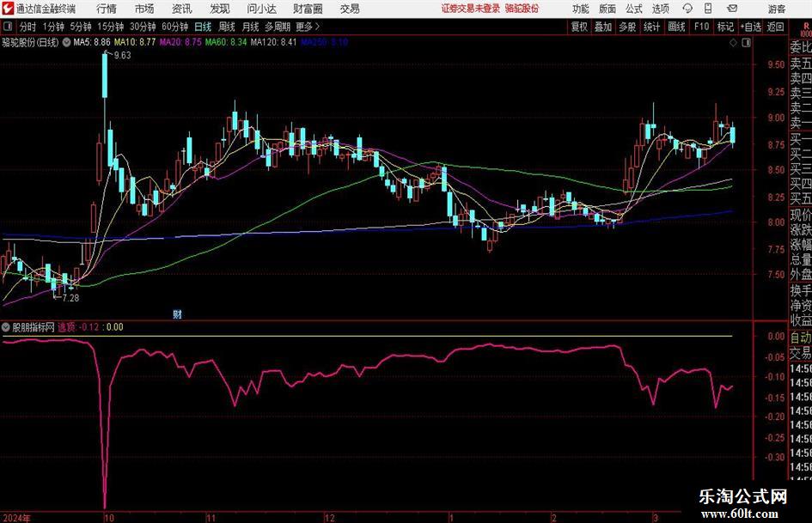Open the 市场 menu
The image size is (812, 523).
point(144,9)
